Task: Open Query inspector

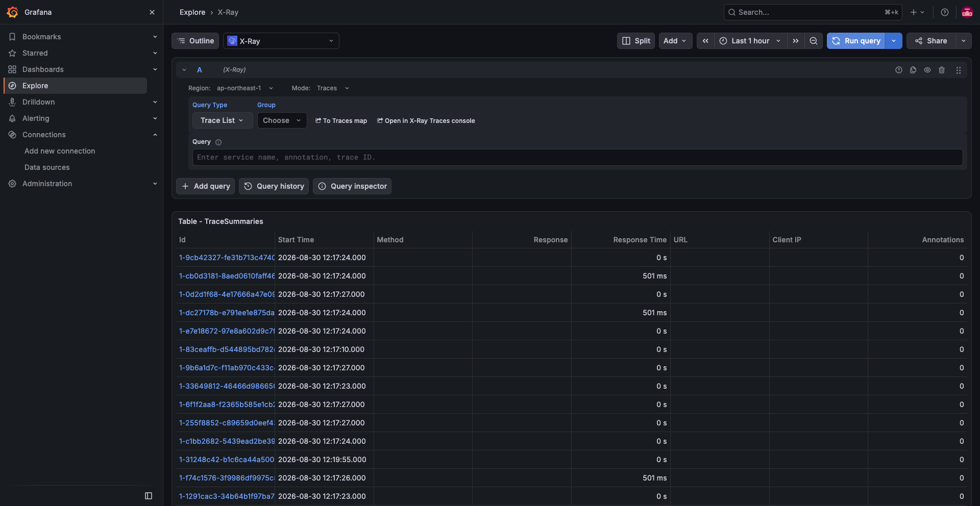Action: point(352,186)
